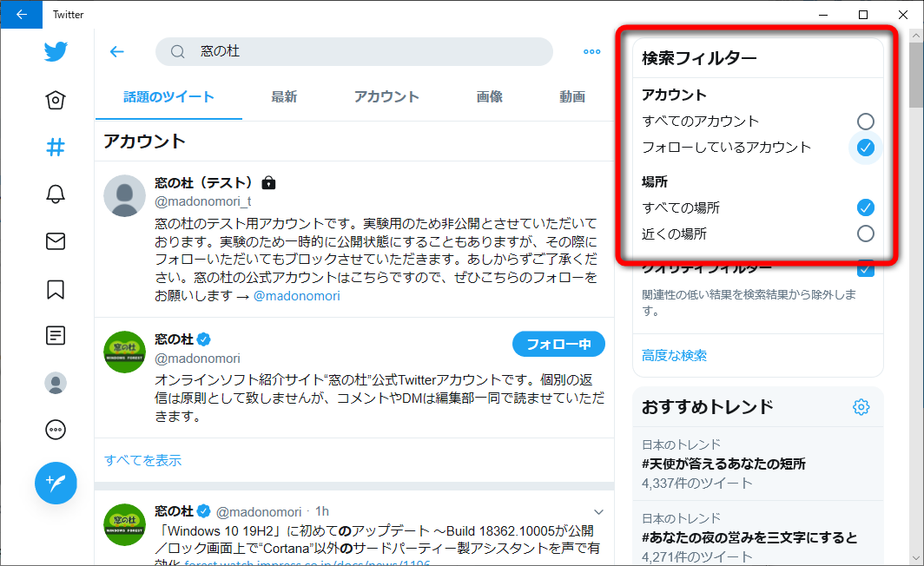Click the compose new tweet button
Viewport: 924px width, 566px height.
click(55, 483)
